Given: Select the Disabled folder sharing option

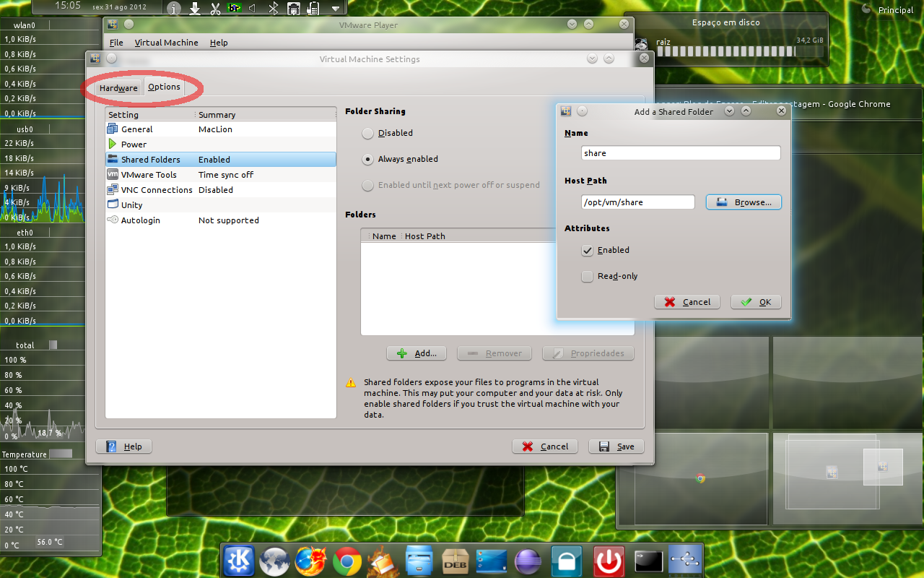Looking at the screenshot, I should point(368,133).
